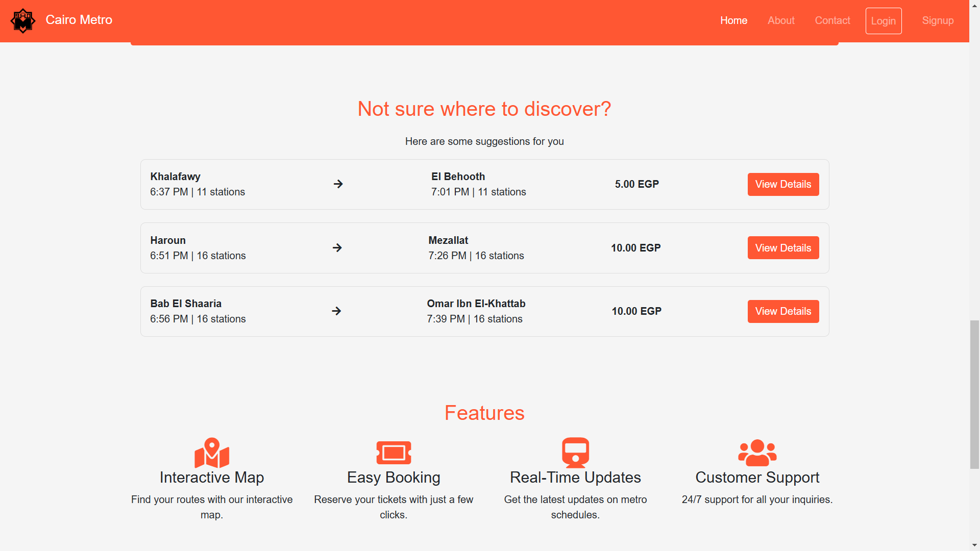980x551 pixels.
Task: Select the El Behooth destination name
Action: (x=458, y=177)
